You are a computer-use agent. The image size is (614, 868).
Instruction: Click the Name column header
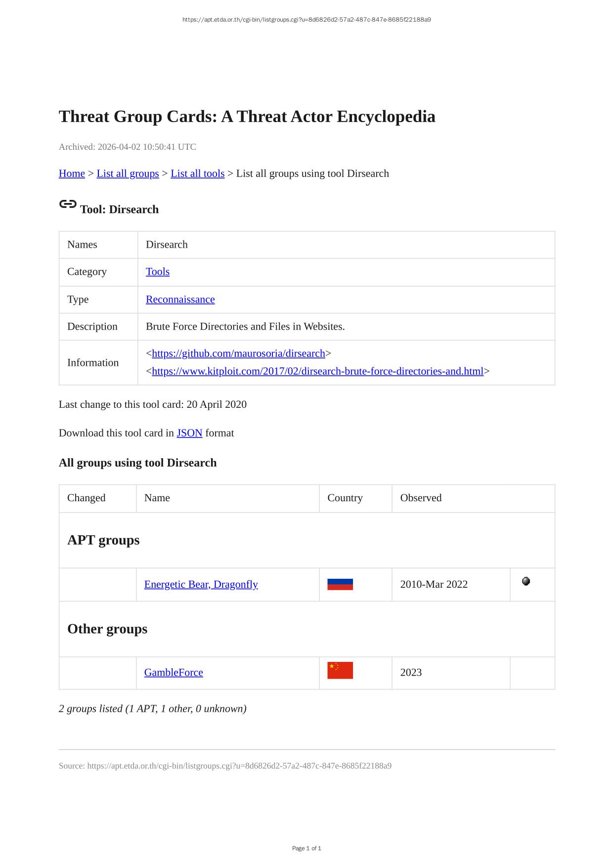coord(157,498)
